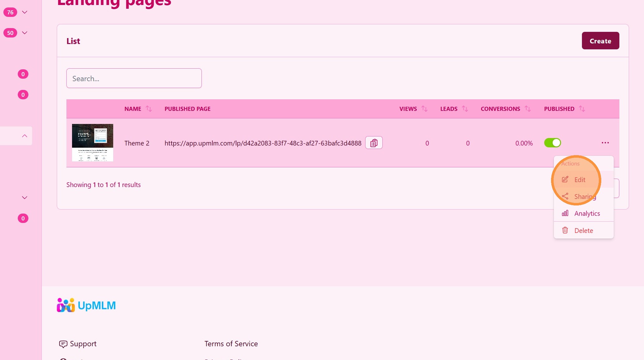Sort by Name column arrows
This screenshot has width=644, height=360.
[149, 109]
